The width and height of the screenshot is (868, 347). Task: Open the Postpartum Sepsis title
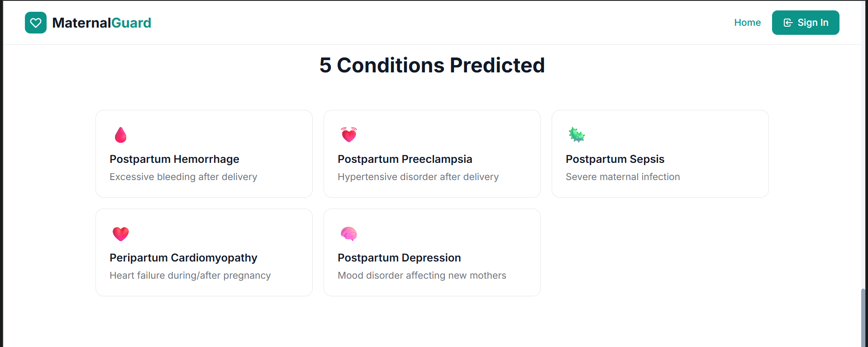(x=615, y=159)
